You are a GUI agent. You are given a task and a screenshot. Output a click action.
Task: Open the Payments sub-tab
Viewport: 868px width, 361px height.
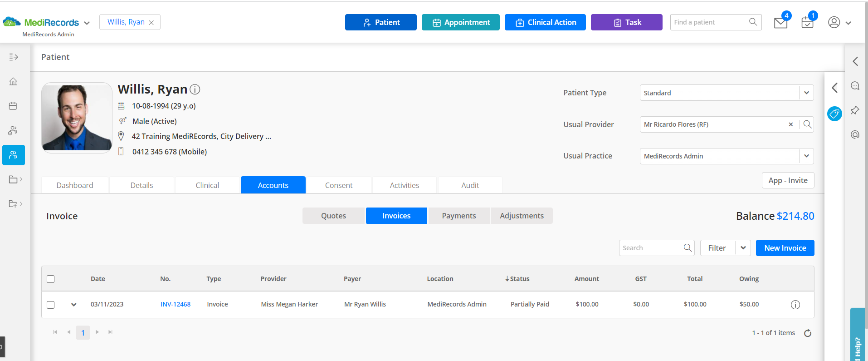click(459, 216)
